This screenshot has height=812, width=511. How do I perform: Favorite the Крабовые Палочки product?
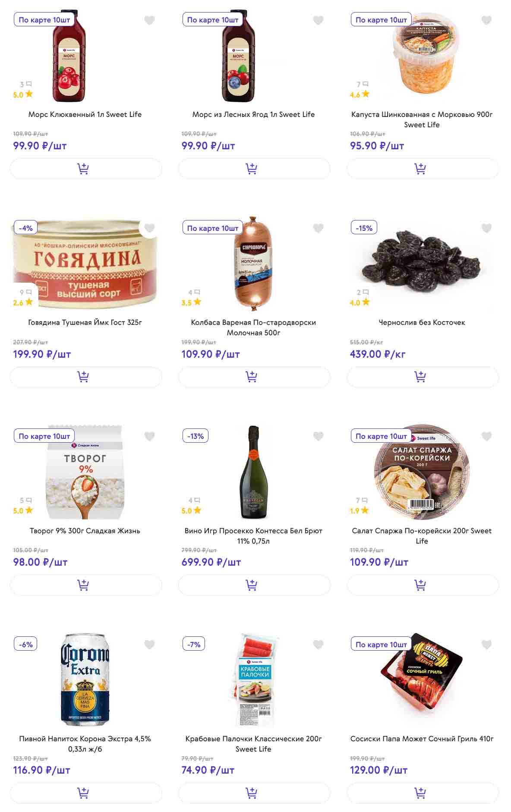pyautogui.click(x=318, y=645)
